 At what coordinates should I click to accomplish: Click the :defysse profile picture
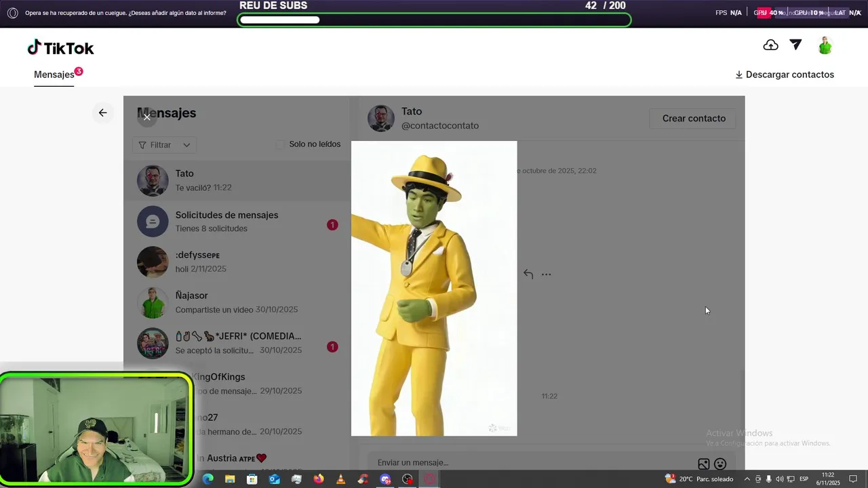point(153,262)
